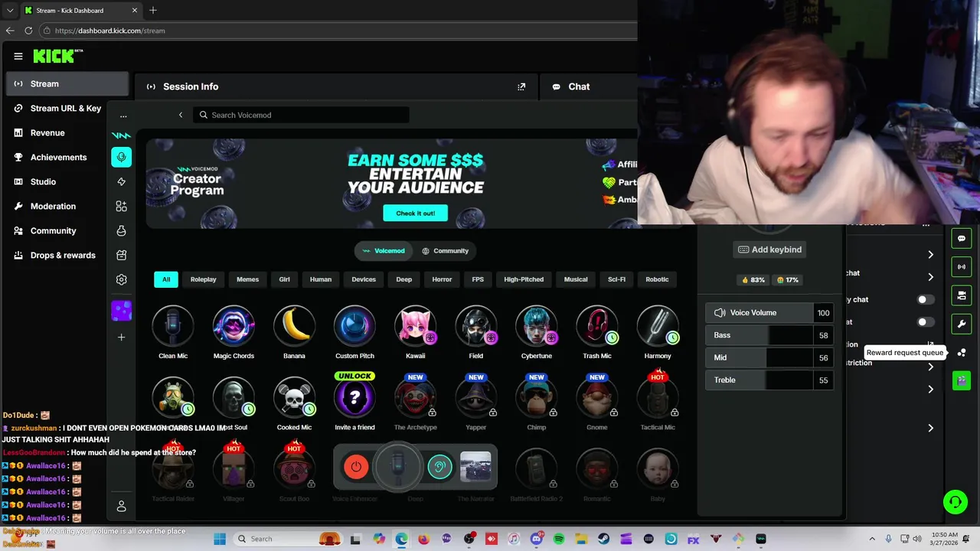Open Steam from the taskbar
Screen dimensions: 980x551
[603, 539]
